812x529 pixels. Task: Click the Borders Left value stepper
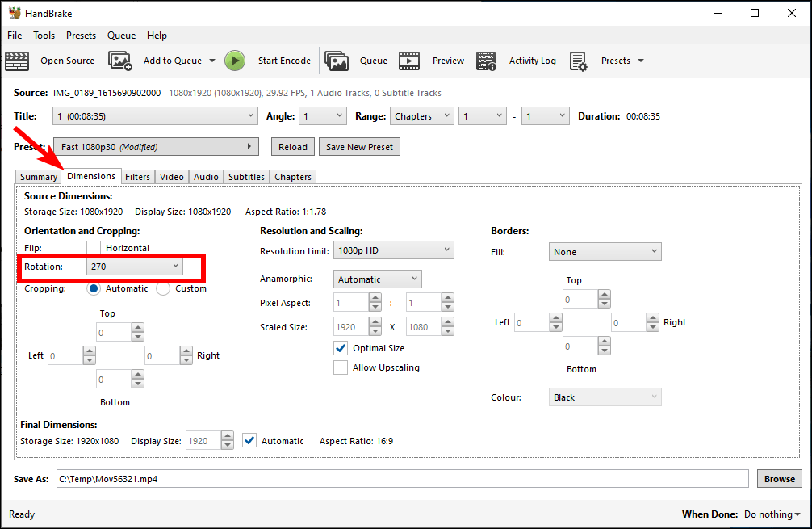point(555,322)
